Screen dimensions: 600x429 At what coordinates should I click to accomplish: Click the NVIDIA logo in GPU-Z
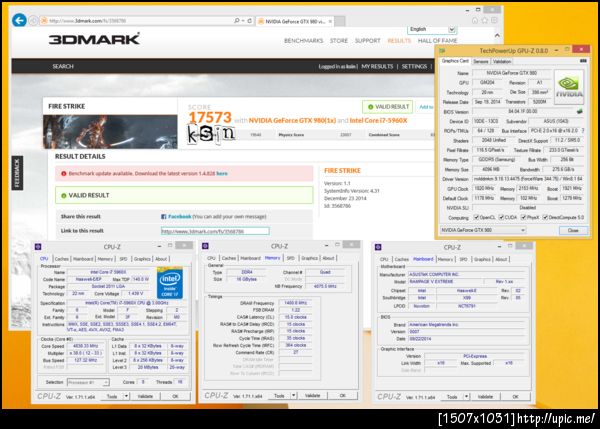569,87
